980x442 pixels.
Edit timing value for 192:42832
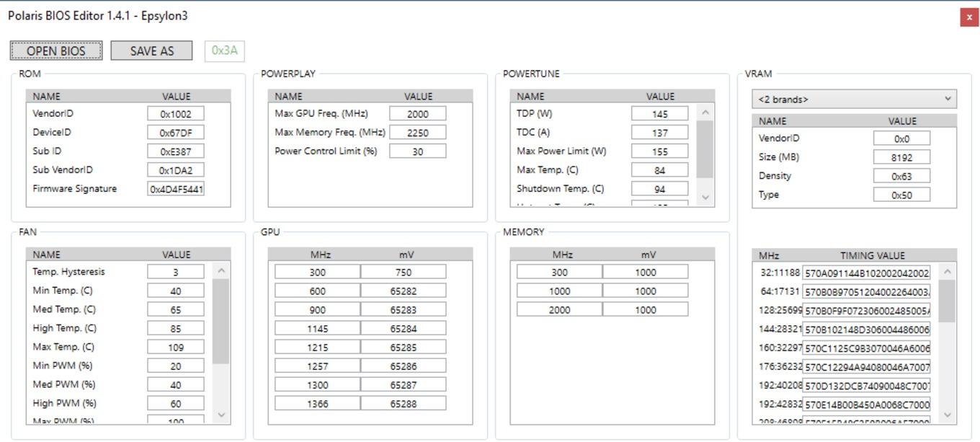tap(867, 404)
